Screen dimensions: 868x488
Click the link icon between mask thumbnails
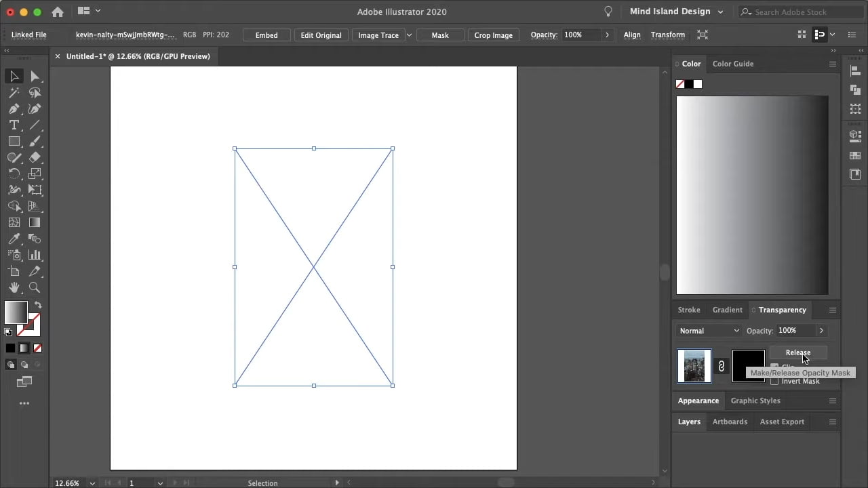point(721,366)
